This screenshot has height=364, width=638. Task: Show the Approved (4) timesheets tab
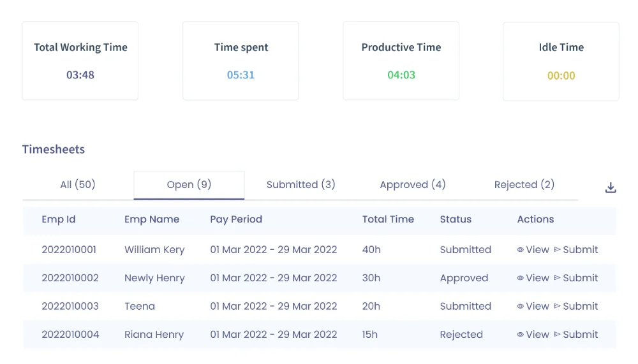click(413, 185)
